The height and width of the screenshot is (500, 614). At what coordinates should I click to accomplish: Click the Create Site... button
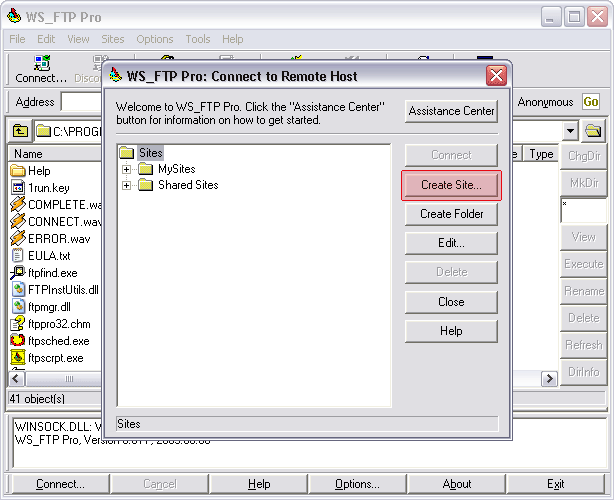pos(451,185)
